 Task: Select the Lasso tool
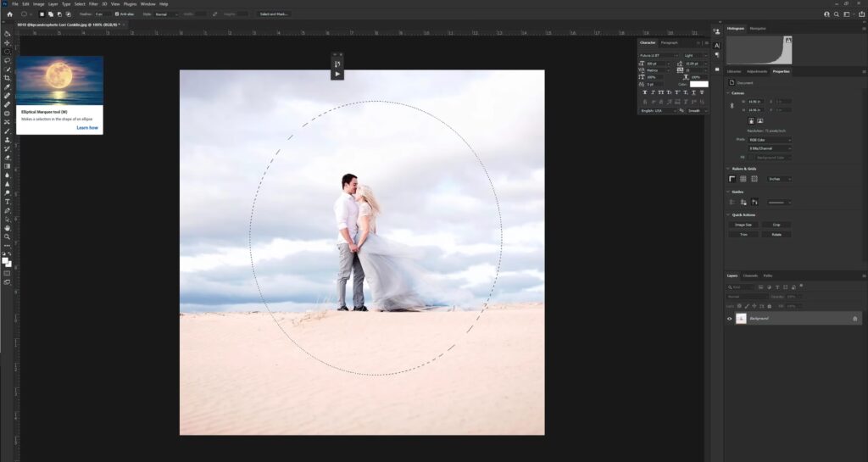point(8,60)
